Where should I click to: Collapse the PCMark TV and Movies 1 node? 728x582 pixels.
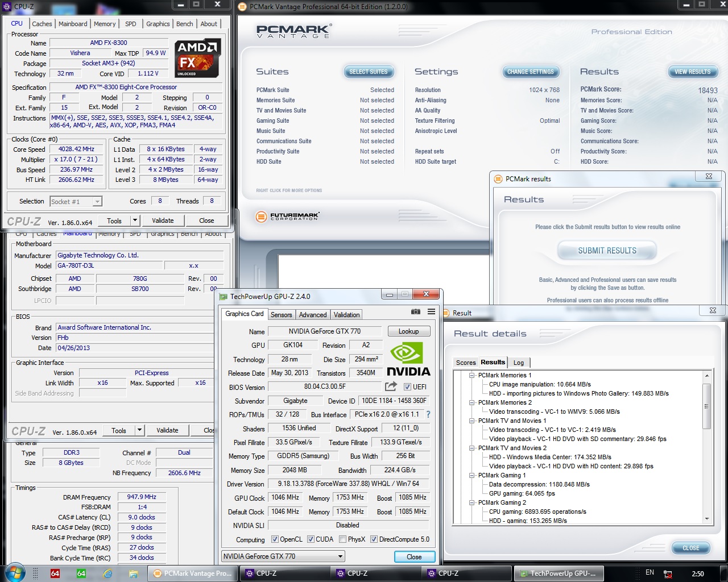472,421
